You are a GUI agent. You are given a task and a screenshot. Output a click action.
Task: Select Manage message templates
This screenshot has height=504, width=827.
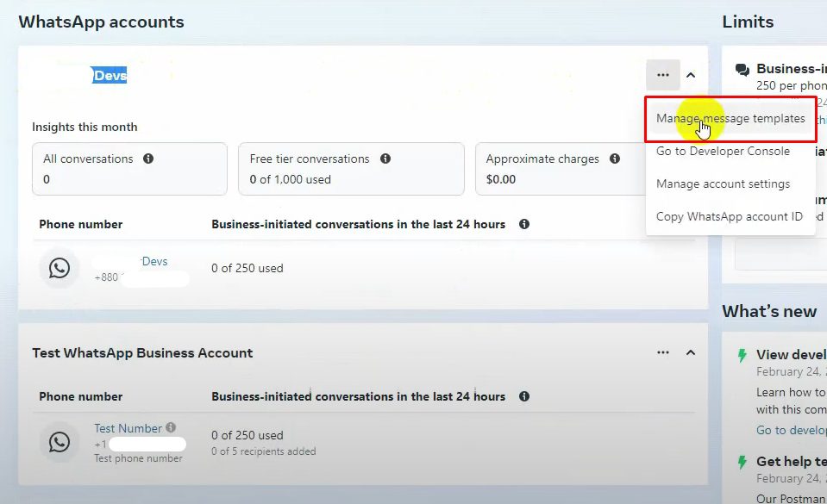click(730, 119)
